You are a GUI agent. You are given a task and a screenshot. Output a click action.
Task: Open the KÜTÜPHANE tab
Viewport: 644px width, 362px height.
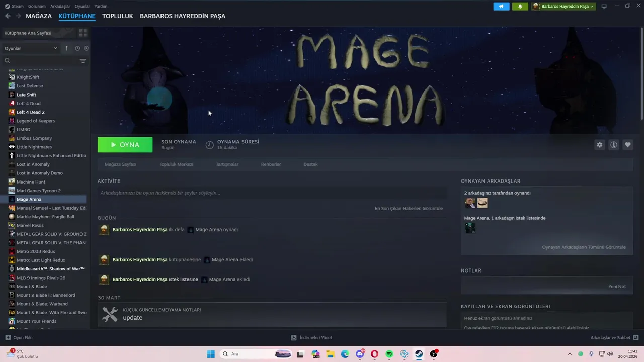coord(77,16)
